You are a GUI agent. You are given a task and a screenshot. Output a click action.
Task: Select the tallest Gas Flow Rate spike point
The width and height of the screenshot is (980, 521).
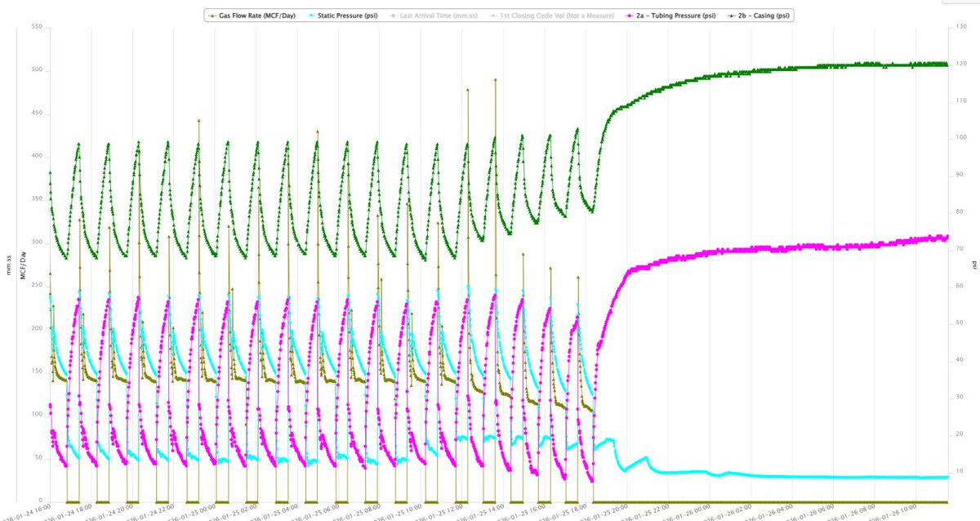(x=495, y=80)
